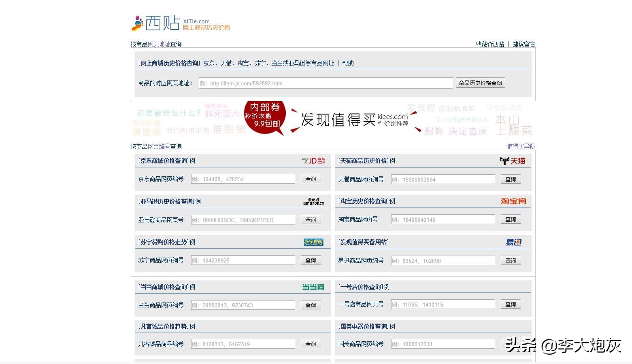This screenshot has height=364, width=632.
Task: Open the 值得买导航 navigation link
Action: pyautogui.click(x=521, y=146)
